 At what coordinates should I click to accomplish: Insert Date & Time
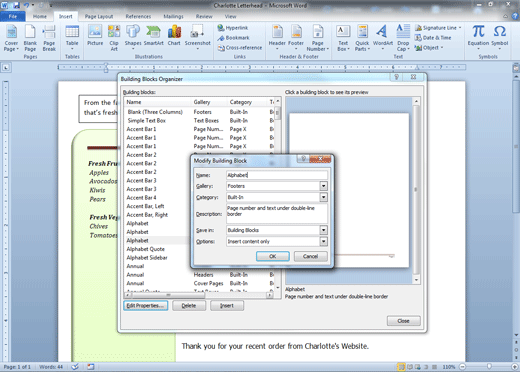433,38
